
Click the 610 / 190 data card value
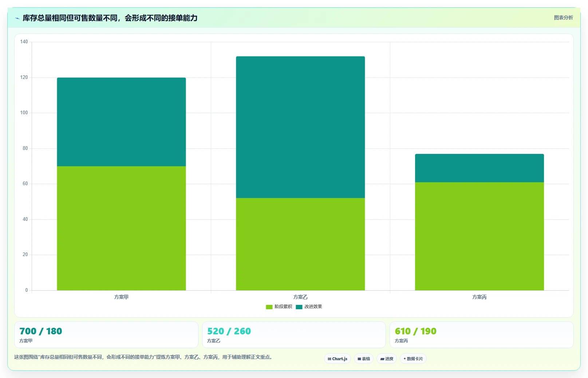[415, 331]
